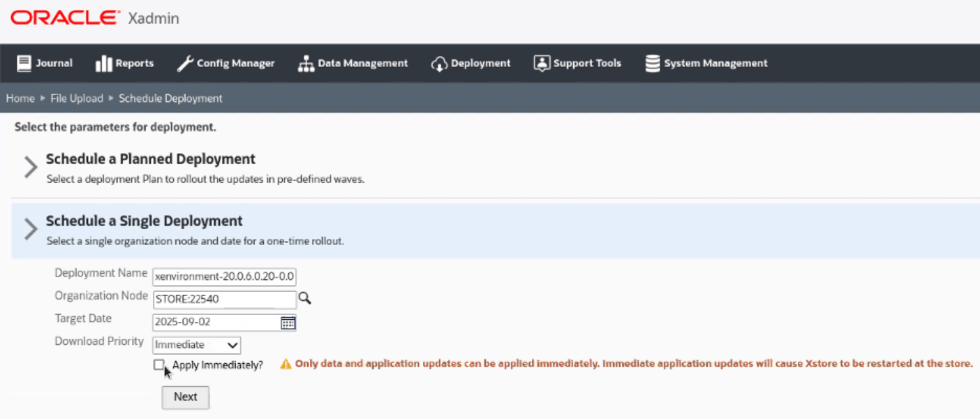
Task: Open the Target Date calendar picker
Action: 288,323
